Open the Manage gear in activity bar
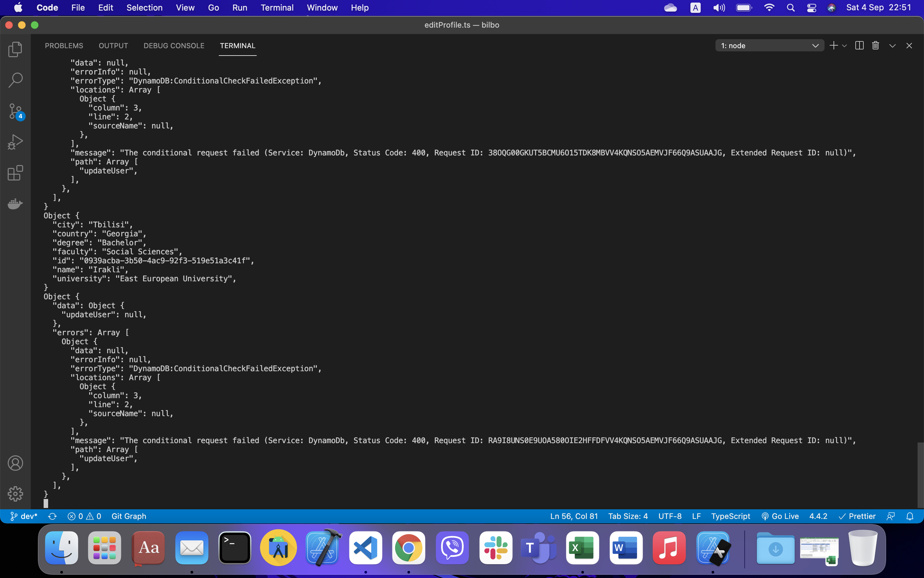The width and height of the screenshot is (924, 578). pos(15,494)
